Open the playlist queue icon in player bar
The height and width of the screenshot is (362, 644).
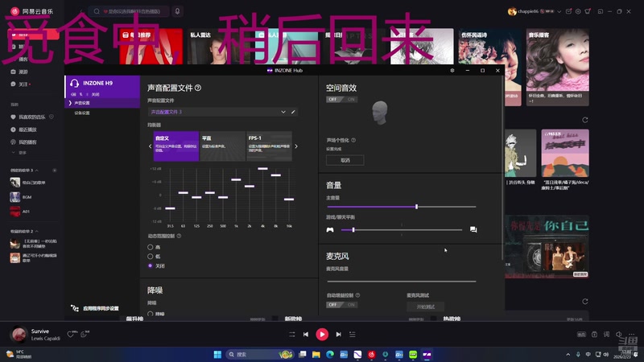[353, 335]
